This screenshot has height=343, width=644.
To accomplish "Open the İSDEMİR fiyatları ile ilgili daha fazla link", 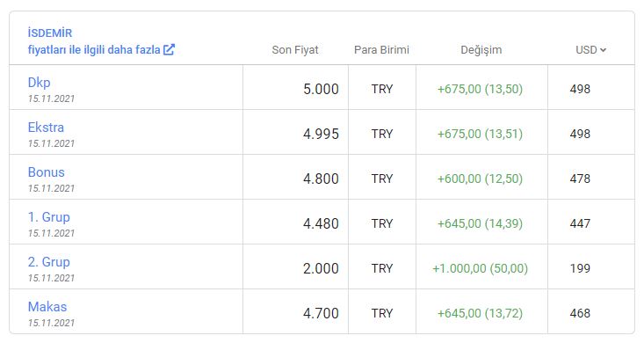I will tap(101, 41).
